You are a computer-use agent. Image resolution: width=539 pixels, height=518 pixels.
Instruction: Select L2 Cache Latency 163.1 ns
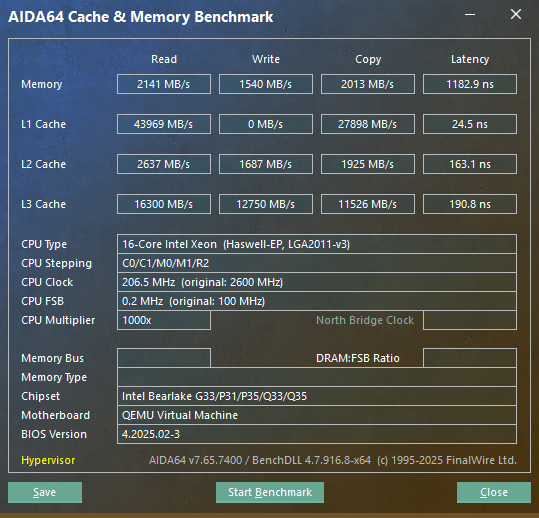pyautogui.click(x=470, y=164)
